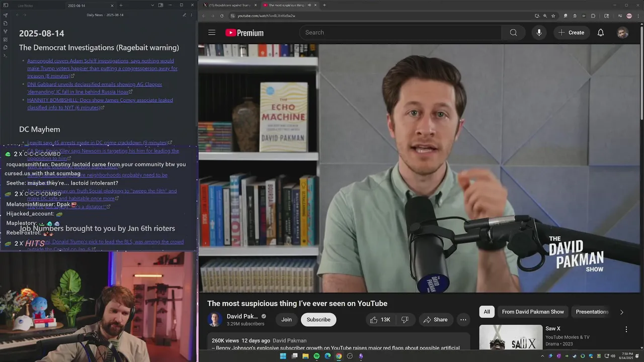Open options menu for Saw X recommendation
This screenshot has width=644, height=362.
pos(626,329)
